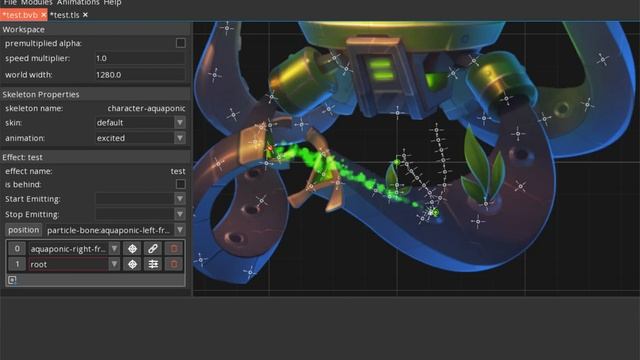Click the Workspace section header

[96, 29]
